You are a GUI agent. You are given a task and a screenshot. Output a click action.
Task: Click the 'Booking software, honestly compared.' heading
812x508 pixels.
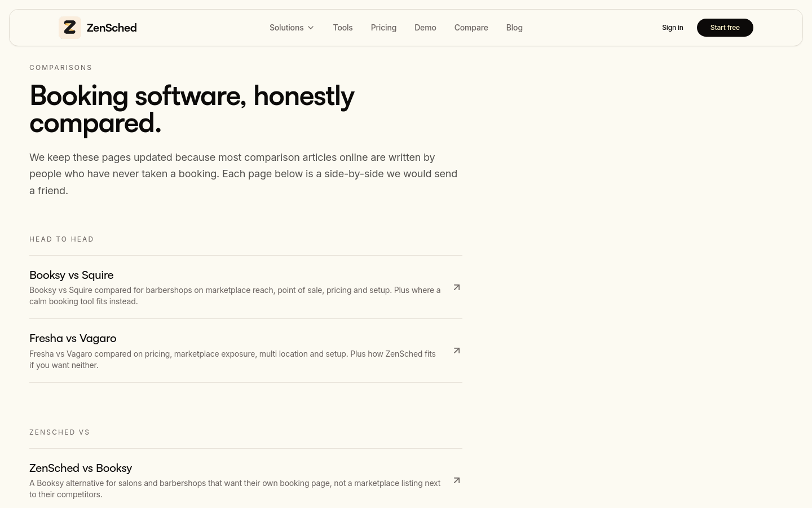pos(192,109)
